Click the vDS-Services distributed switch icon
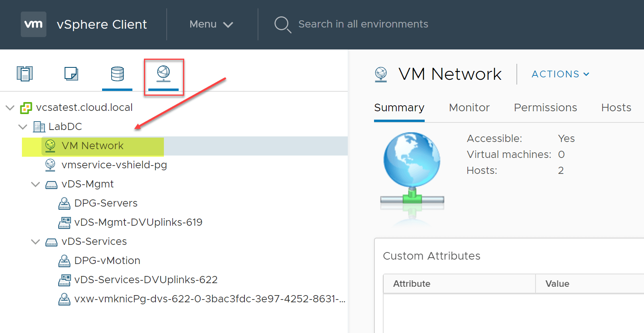Image resolution: width=644 pixels, height=333 pixels. tap(51, 242)
